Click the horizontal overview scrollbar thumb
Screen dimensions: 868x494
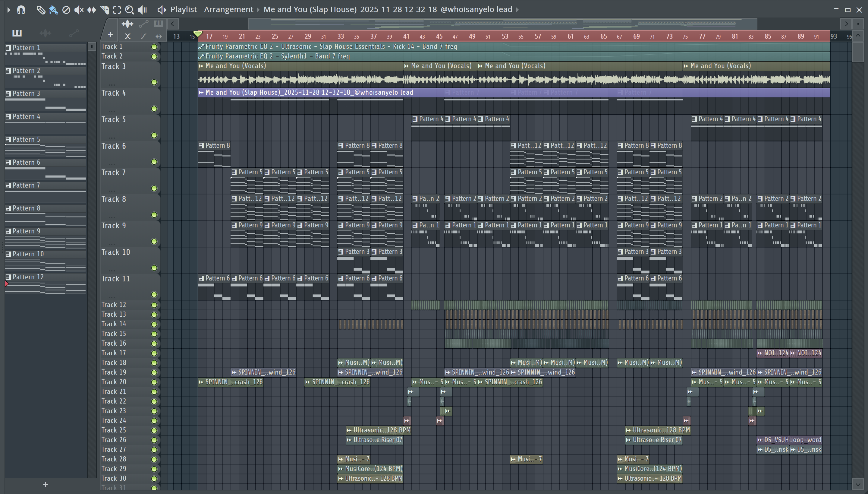(503, 24)
